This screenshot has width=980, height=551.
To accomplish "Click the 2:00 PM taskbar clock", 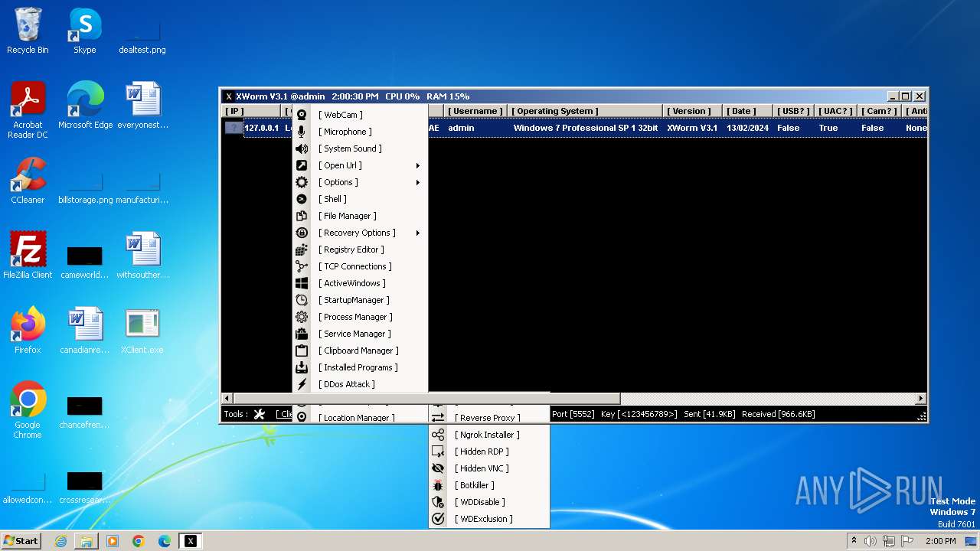I will tap(940, 541).
